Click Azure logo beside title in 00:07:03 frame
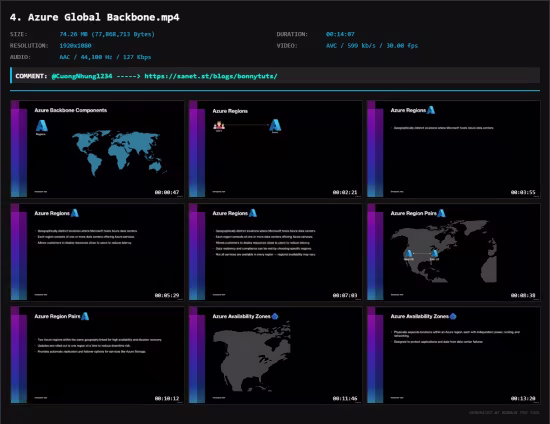550x424 pixels. tap(253, 213)
